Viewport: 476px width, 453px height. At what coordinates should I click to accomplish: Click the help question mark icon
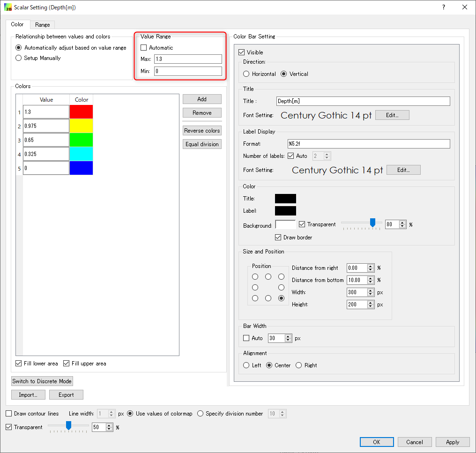click(443, 7)
